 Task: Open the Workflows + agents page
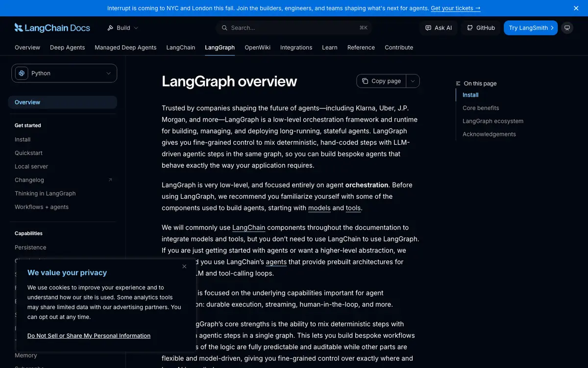coord(42,207)
